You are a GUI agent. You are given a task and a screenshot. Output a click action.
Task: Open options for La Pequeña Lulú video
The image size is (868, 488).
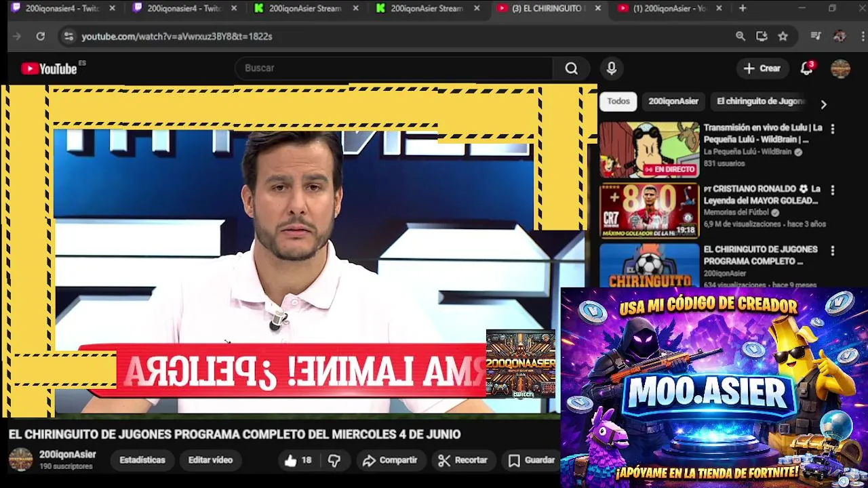(x=833, y=129)
